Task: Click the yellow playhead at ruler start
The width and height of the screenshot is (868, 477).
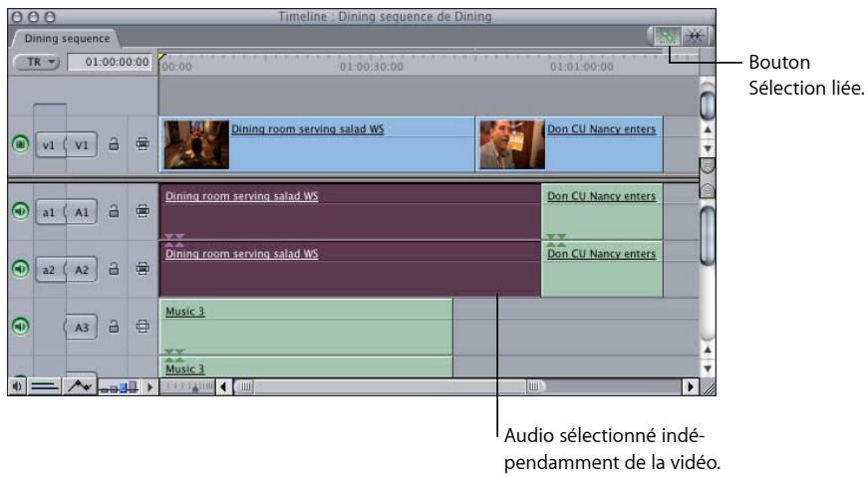Action: (161, 56)
